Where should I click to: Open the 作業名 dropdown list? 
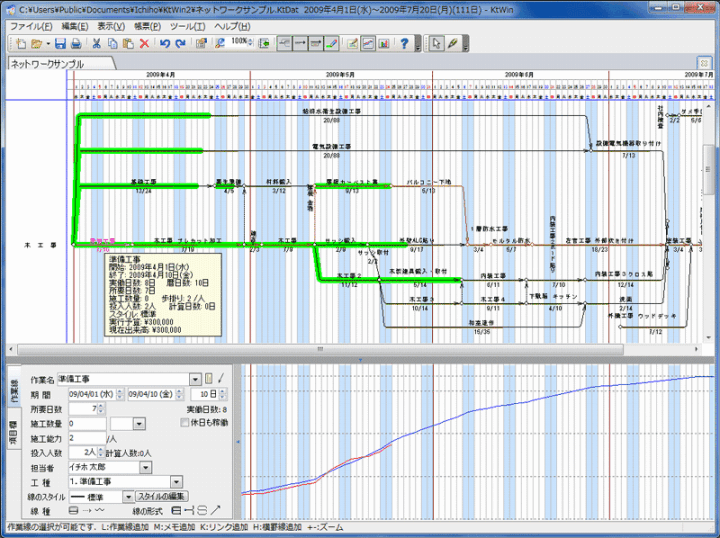(195, 380)
